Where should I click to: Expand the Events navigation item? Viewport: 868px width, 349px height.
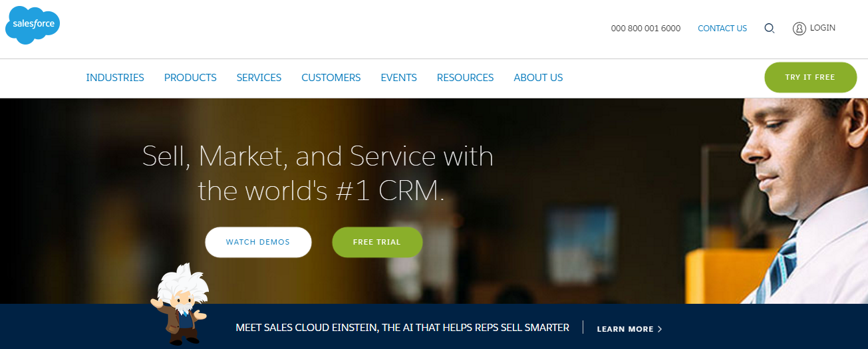pyautogui.click(x=398, y=78)
